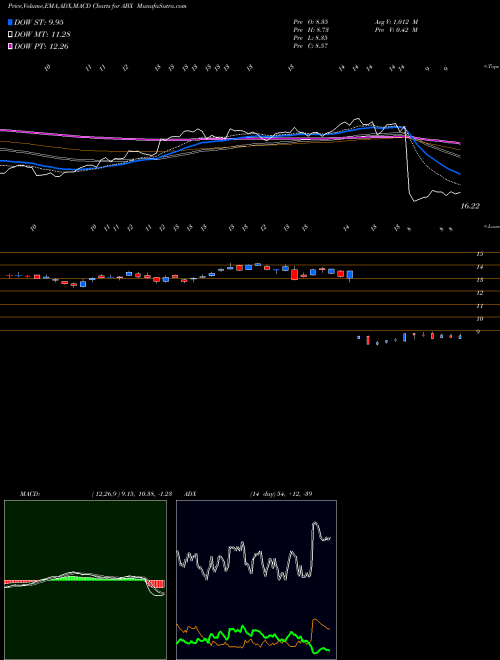
Task: Click the 12 price axis label
Action: [479, 293]
